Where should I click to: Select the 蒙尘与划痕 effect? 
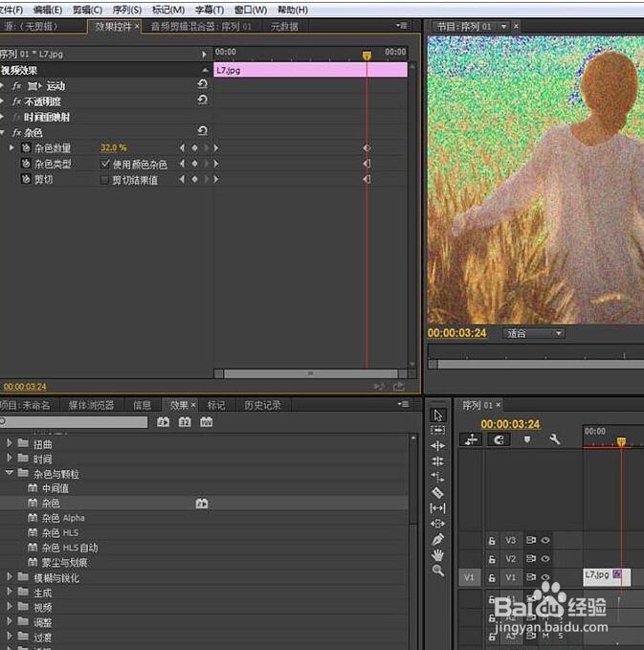tap(64, 563)
